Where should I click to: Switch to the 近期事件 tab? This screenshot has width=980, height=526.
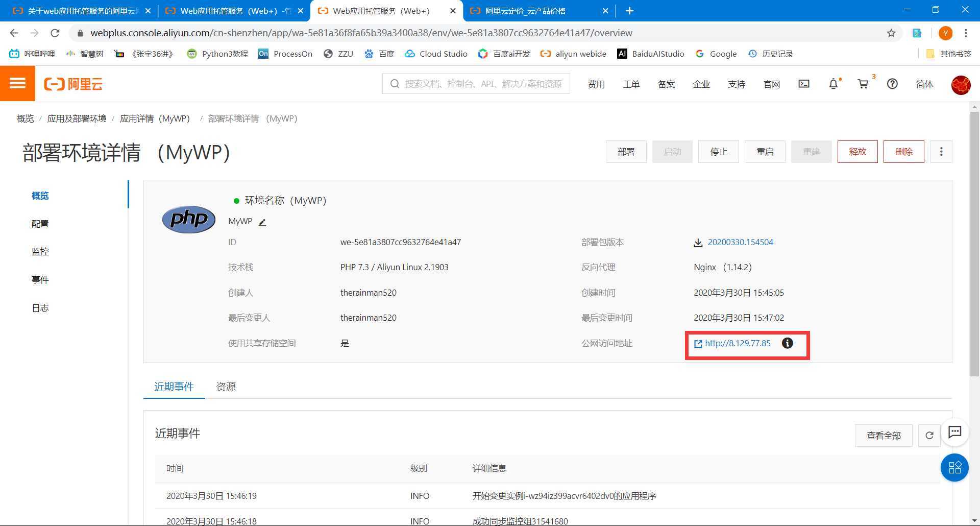[x=174, y=387]
